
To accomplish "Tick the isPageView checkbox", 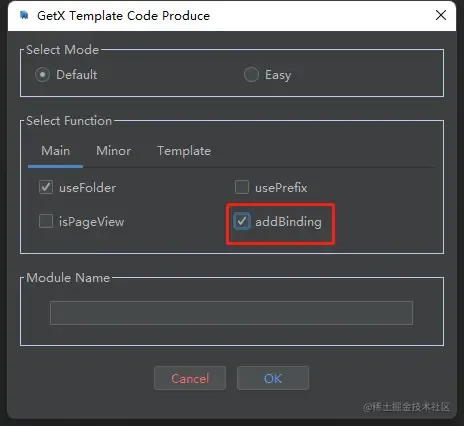I will 46,221.
